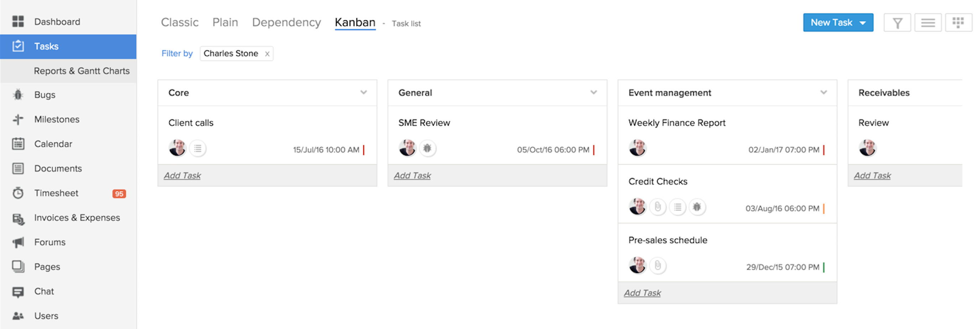Switch to the Dependency view tab
The width and height of the screenshot is (980, 329).
286,22
